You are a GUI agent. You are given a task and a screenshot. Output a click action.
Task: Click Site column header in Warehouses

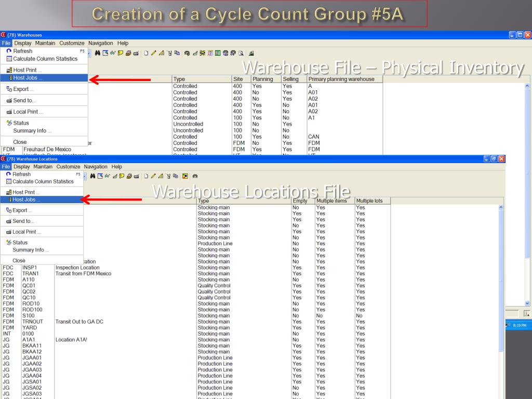coord(241,79)
